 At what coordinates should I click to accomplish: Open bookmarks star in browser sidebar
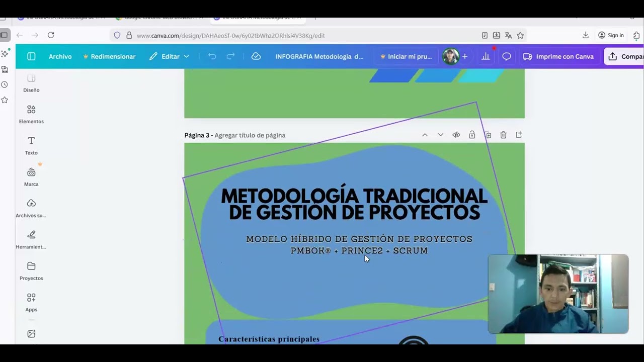click(5, 100)
